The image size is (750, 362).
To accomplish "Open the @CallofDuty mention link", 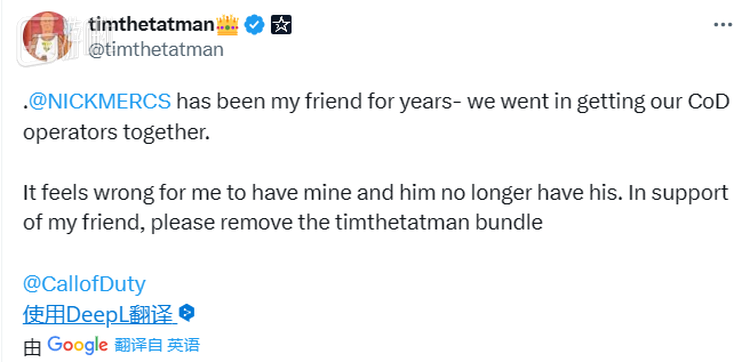I will [x=84, y=284].
